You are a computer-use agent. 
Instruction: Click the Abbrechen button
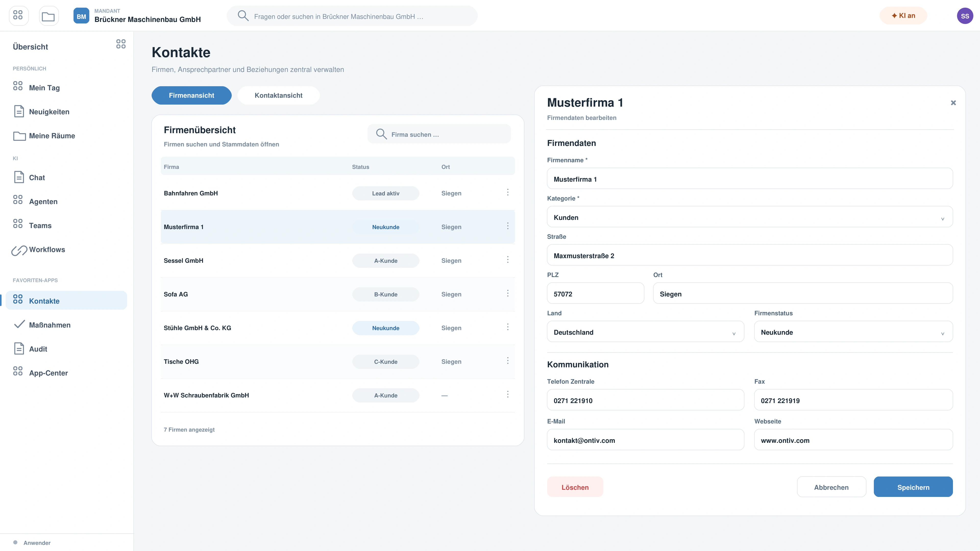pos(831,487)
